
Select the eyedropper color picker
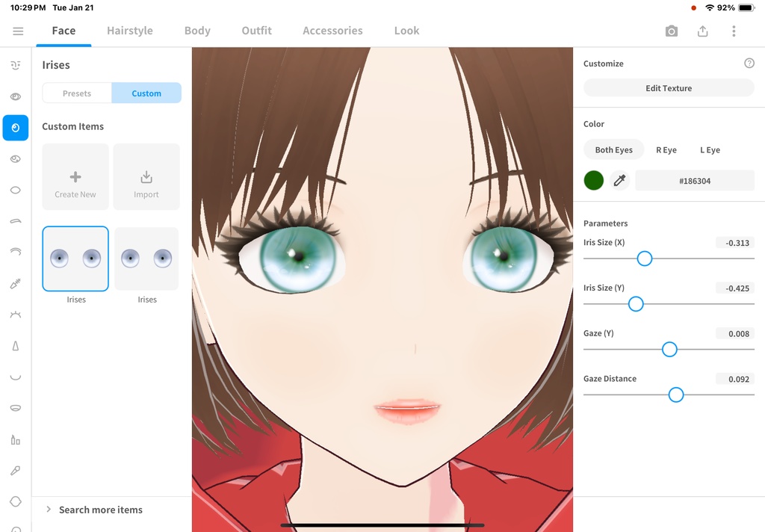coord(619,180)
